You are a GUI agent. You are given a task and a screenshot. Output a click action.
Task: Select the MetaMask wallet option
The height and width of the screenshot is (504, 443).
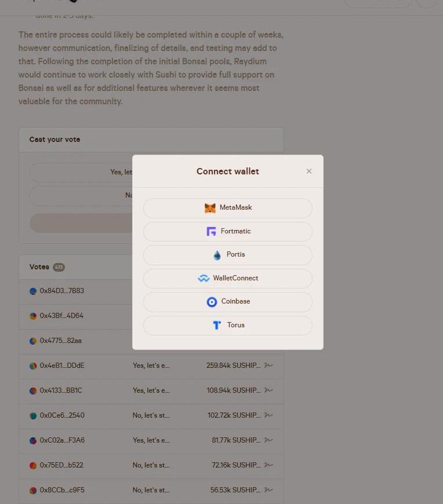point(227,208)
